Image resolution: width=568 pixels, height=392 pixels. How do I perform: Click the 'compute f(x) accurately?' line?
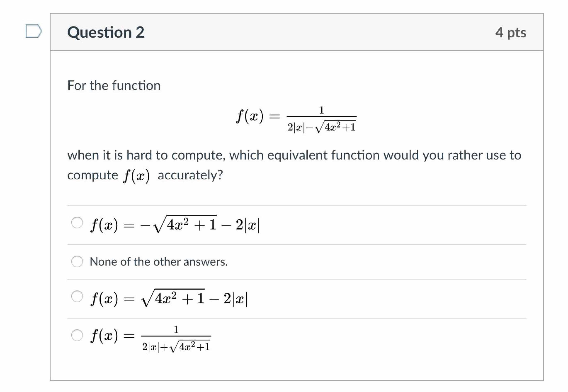(x=145, y=174)
